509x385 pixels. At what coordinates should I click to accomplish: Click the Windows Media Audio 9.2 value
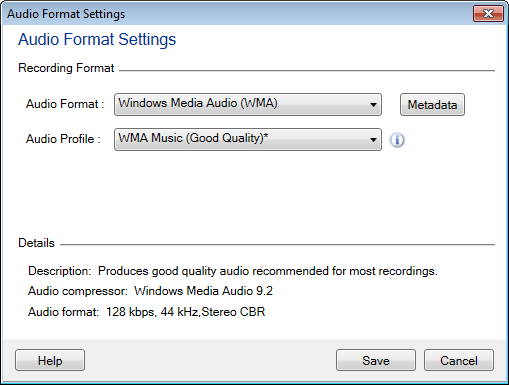pyautogui.click(x=204, y=291)
